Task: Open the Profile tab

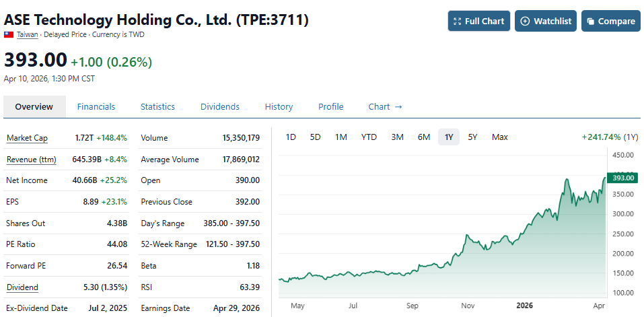Action: tap(330, 106)
